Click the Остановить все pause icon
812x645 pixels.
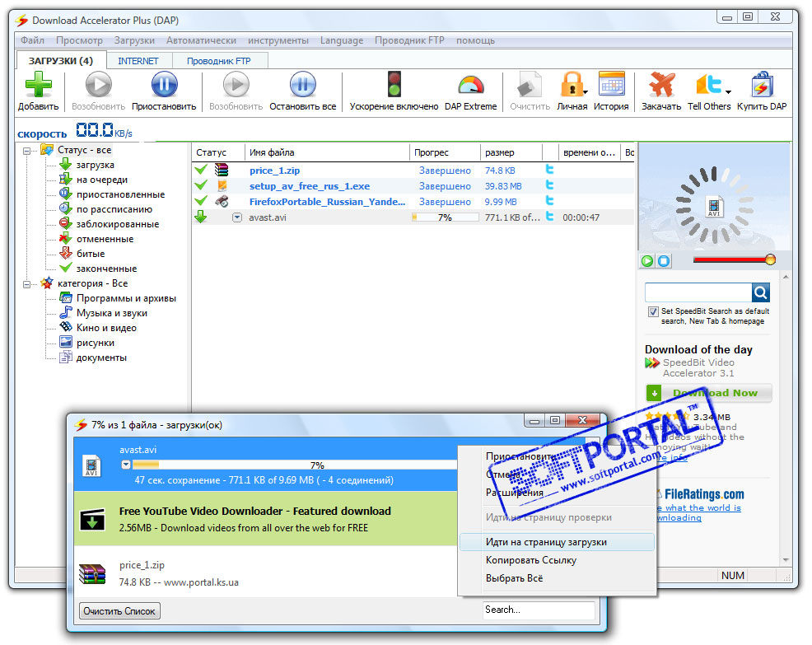click(303, 85)
